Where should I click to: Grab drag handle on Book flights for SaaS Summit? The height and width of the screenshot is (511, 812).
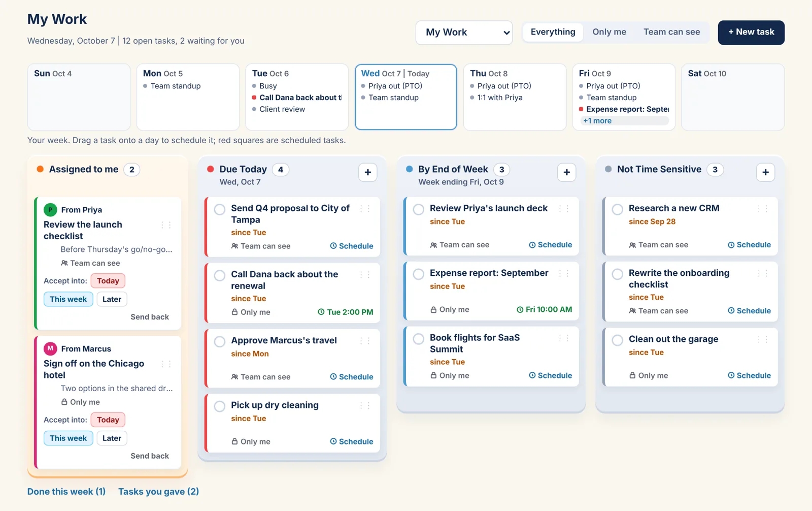[x=564, y=338]
